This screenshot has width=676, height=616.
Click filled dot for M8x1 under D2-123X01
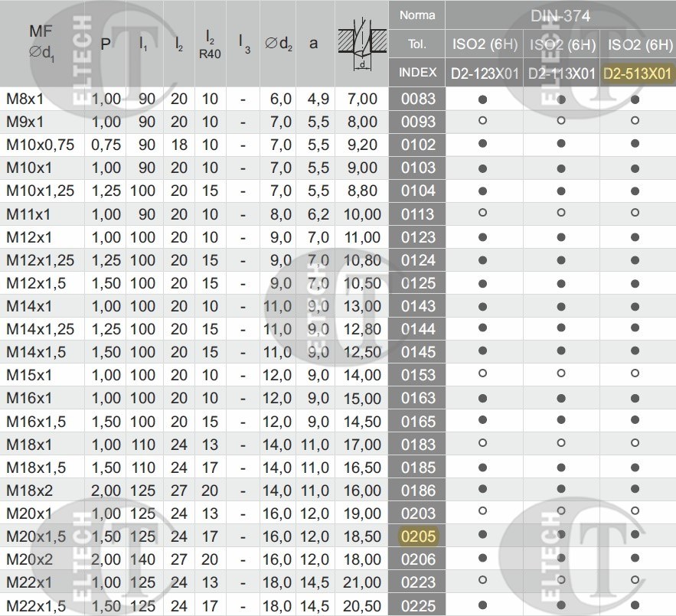point(483,99)
